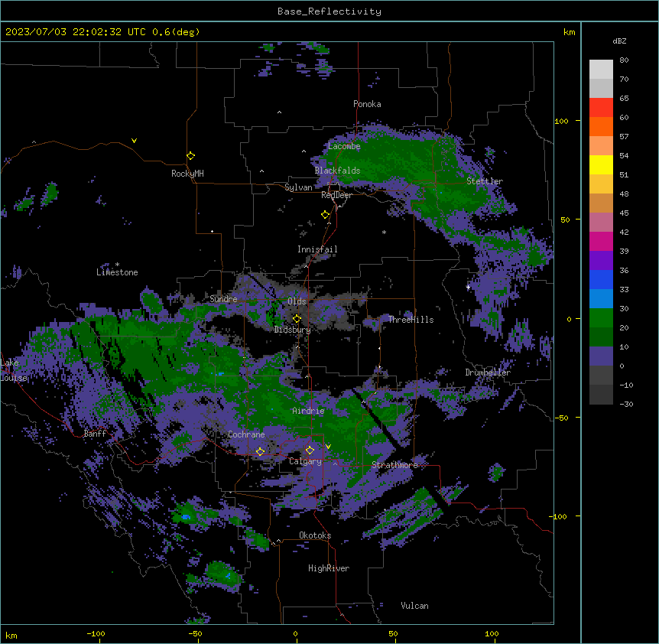Click the asterisk marker above Limestone
Viewport: 659px width, 644px height.
[x=117, y=265]
